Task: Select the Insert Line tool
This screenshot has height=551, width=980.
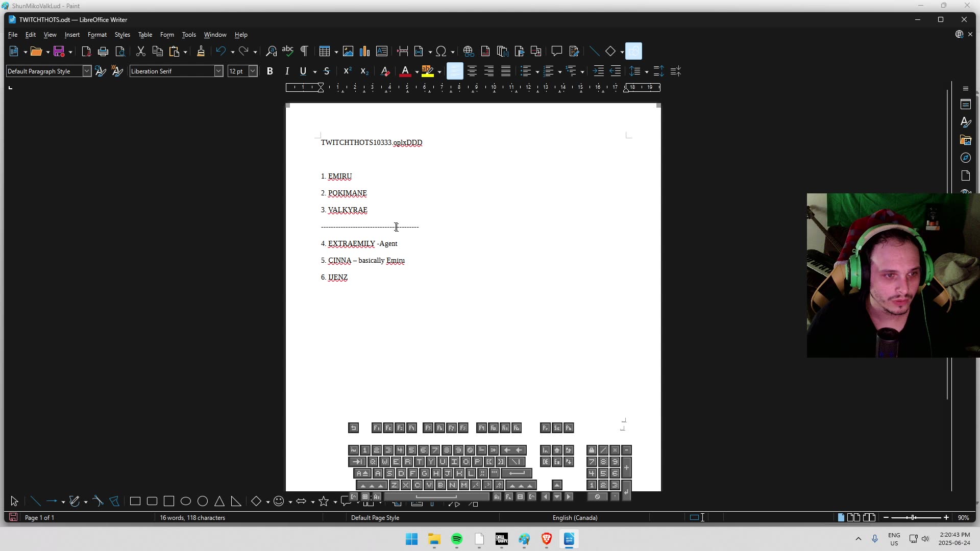Action: click(x=594, y=51)
